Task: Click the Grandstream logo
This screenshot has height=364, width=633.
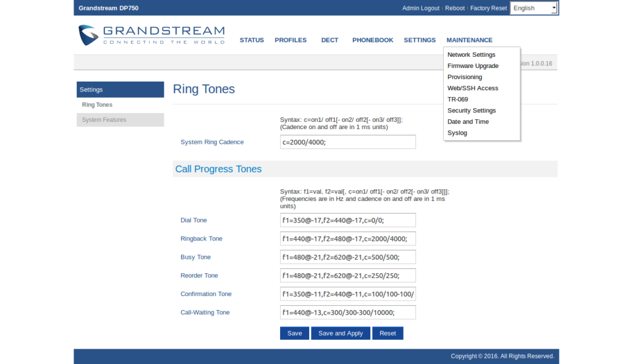Action: 151,35
